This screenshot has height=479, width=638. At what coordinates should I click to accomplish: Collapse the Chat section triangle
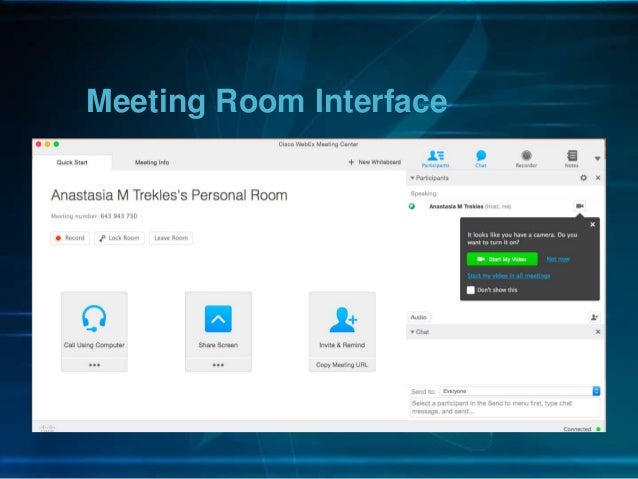[x=412, y=332]
